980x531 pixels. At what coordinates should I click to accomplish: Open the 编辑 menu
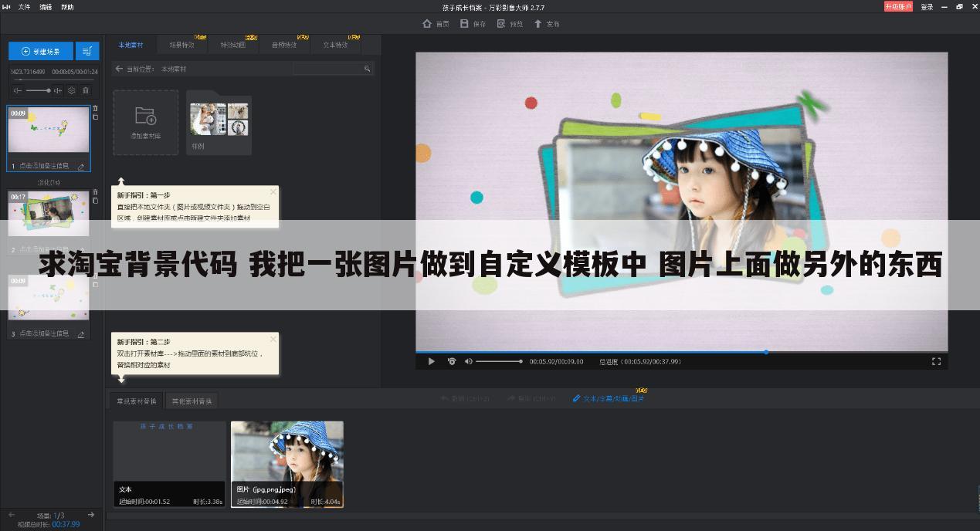tap(46, 7)
